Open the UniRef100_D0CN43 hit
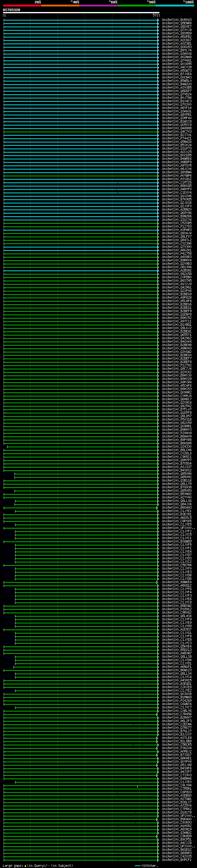The image size is (197, 868). pos(176,78)
